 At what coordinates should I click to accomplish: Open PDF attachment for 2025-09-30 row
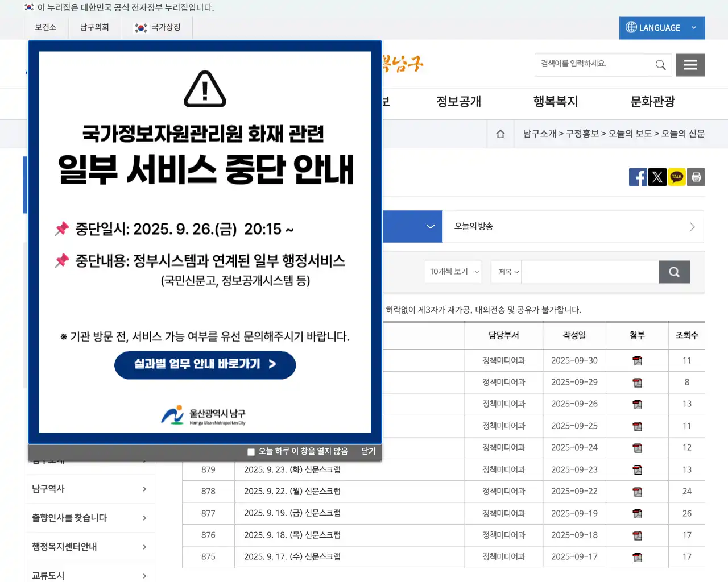(638, 361)
